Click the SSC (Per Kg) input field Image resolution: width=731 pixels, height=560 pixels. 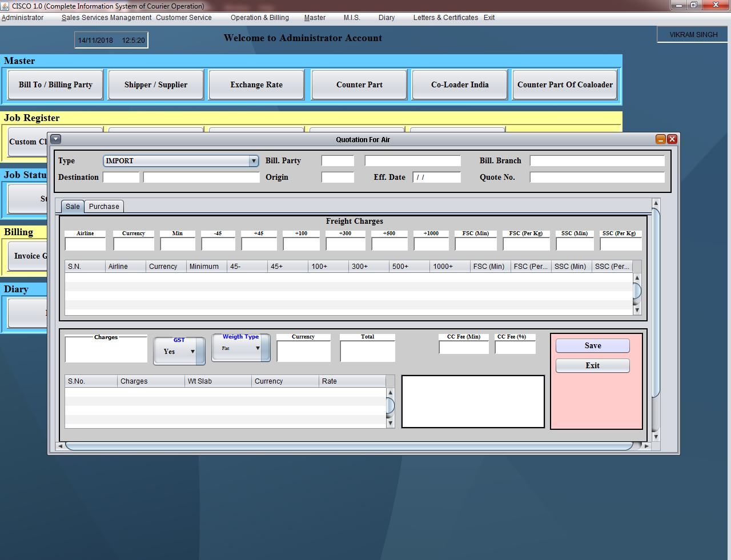(621, 244)
